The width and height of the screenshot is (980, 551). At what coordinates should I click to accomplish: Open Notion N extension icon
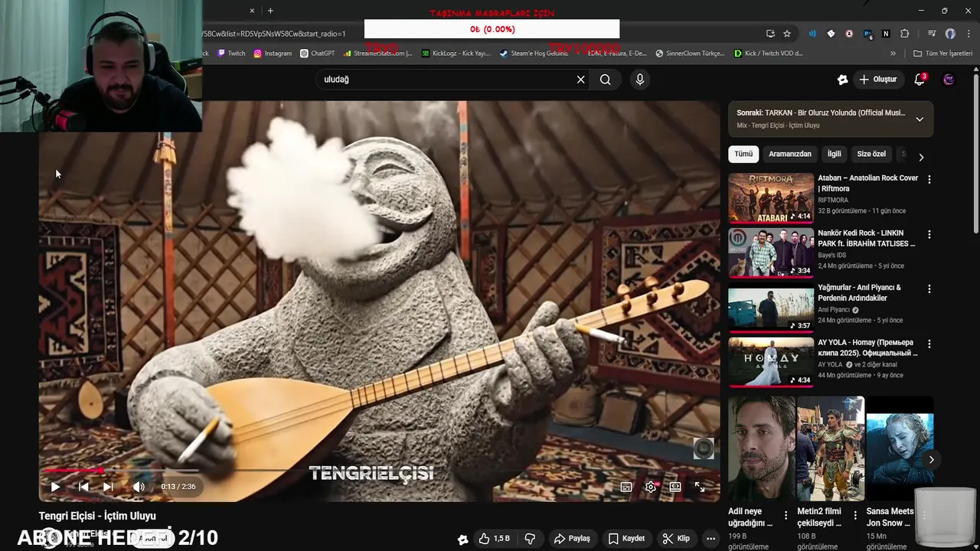pyautogui.click(x=886, y=34)
